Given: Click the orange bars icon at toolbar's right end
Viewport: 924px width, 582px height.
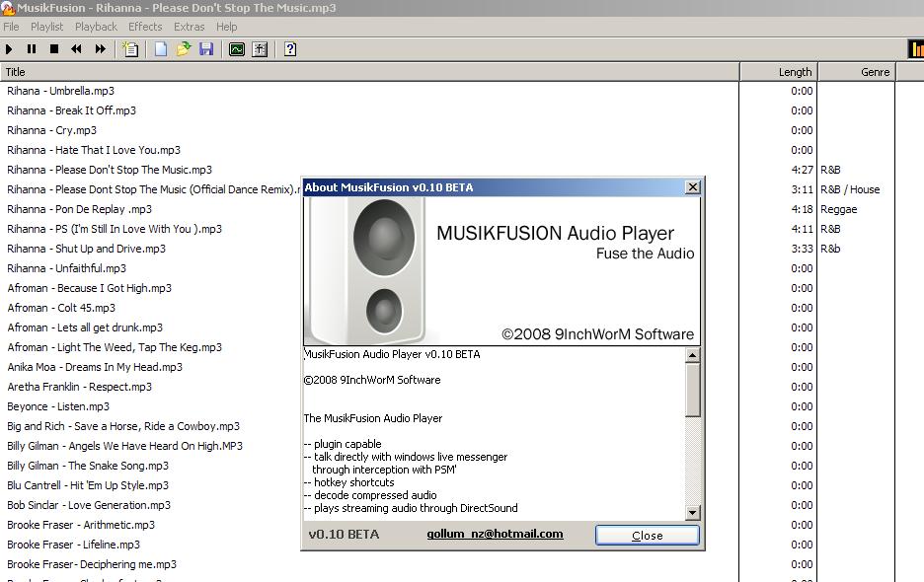Looking at the screenshot, I should (916, 49).
